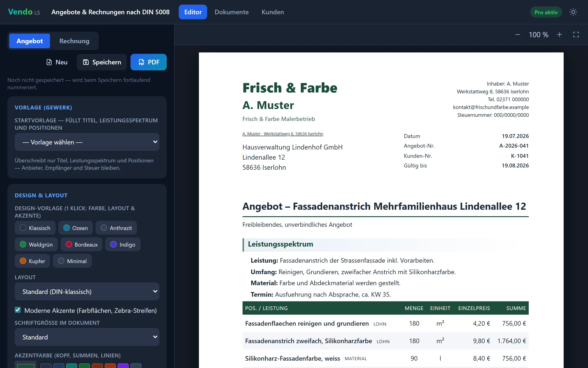Click the Datum value 19.07.2026
This screenshot has height=368, width=588.
click(x=515, y=136)
